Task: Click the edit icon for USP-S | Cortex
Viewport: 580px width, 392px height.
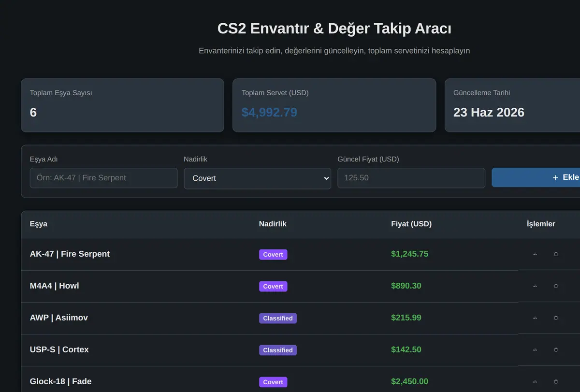Action: point(535,350)
